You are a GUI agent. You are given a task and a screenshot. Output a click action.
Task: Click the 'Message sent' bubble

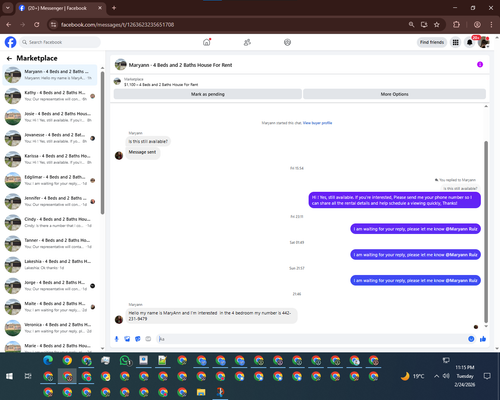tap(142, 152)
